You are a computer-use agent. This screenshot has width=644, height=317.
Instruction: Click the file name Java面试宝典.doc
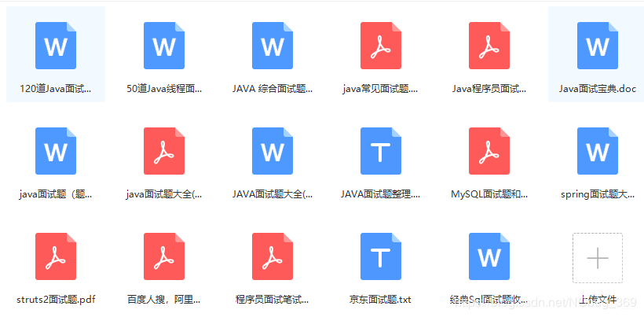coord(598,88)
